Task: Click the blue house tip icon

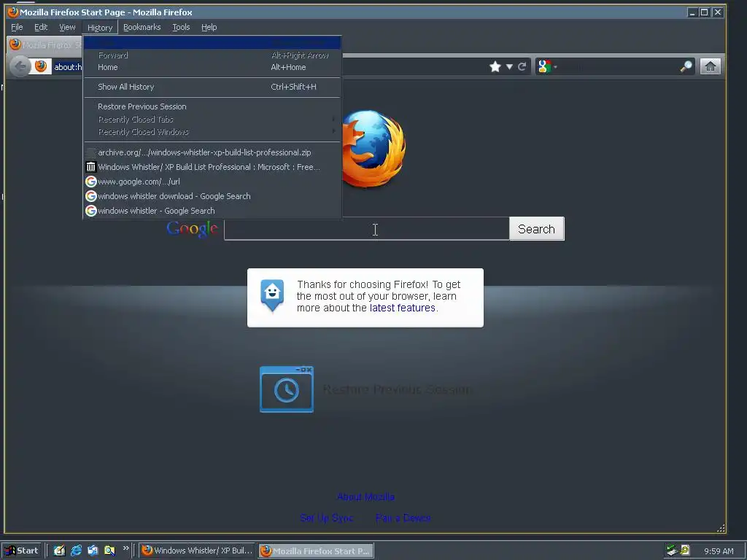Action: coord(272,295)
